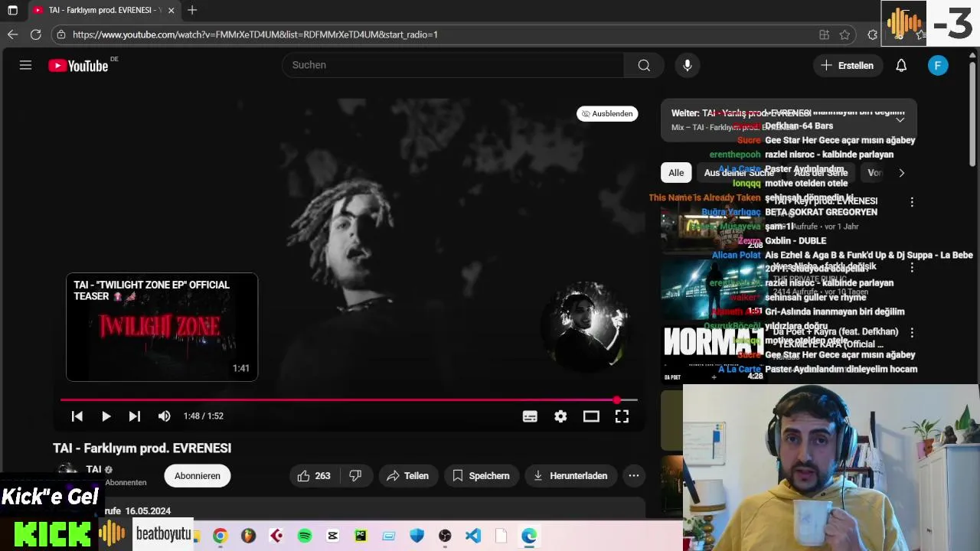Open the browser tab actions menu
The height and width of the screenshot is (551, 980).
click(x=12, y=10)
